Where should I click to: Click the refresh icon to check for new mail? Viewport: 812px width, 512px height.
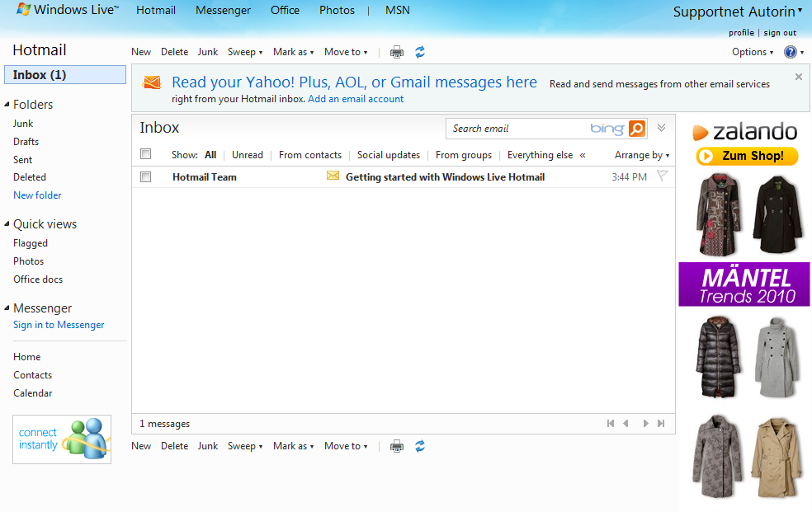click(x=419, y=51)
